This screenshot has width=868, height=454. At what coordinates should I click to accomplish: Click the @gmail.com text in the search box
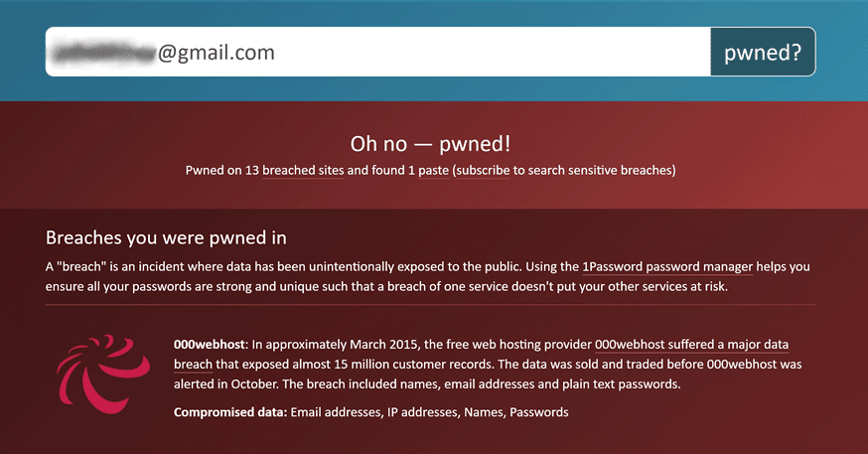[217, 53]
